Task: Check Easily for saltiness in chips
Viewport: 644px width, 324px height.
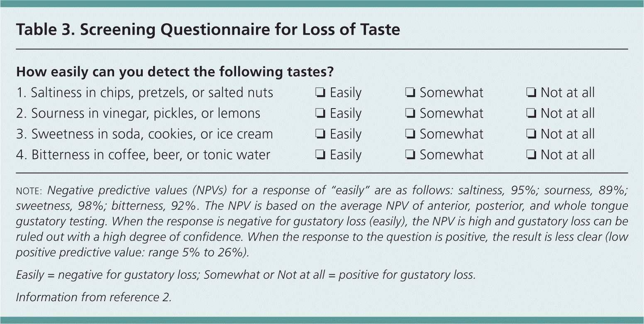Action: pos(320,92)
